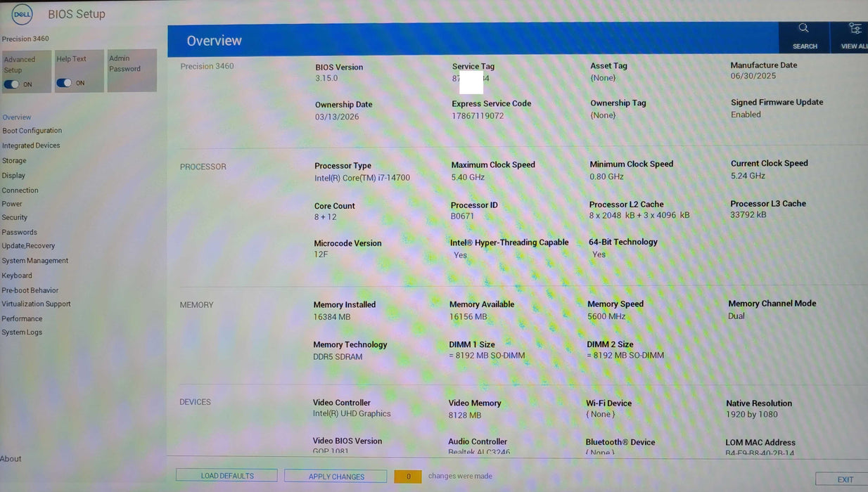Click Minimum Clock Speed 0.80 GHz

(x=606, y=176)
